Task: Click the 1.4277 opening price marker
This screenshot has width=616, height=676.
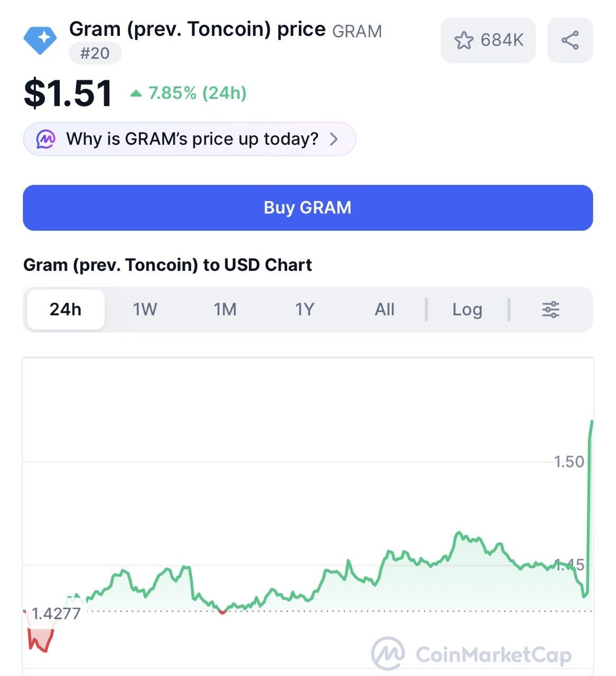Action: point(56,614)
